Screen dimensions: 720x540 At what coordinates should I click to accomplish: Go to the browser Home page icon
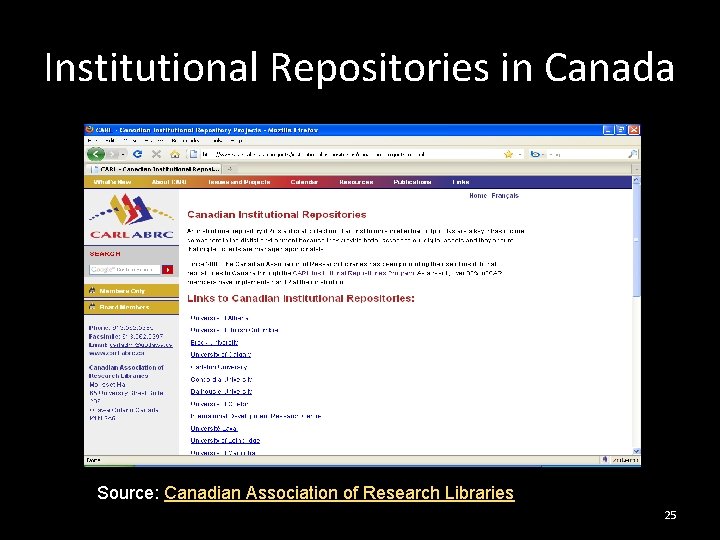[x=174, y=154]
